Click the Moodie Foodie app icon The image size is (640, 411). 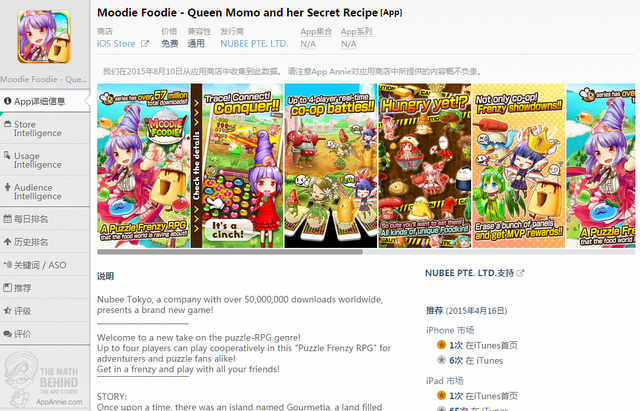44,37
